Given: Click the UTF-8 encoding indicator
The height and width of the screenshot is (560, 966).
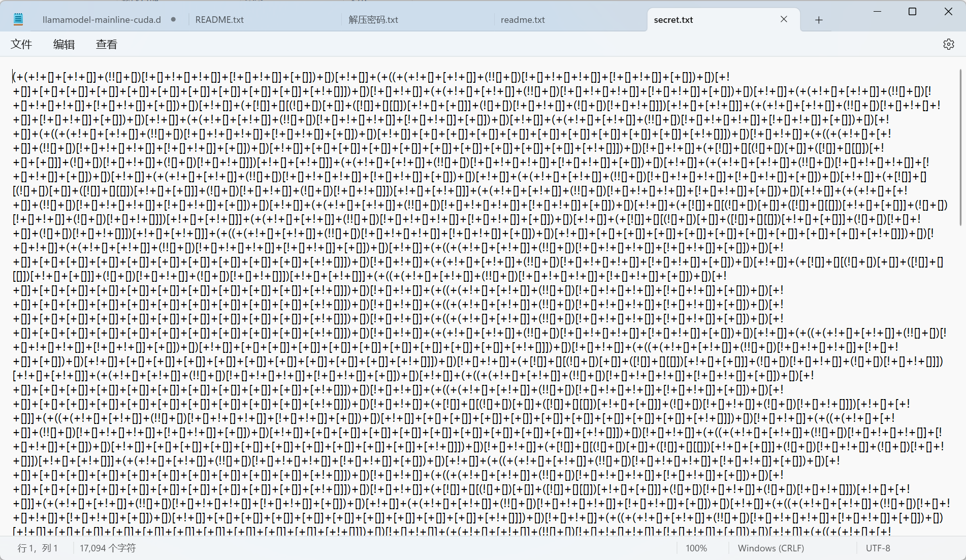Looking at the screenshot, I should pyautogui.click(x=878, y=548).
